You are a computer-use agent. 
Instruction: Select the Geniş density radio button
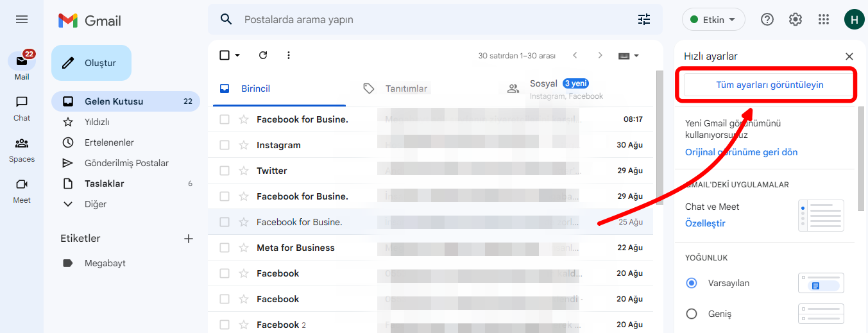[x=692, y=314]
